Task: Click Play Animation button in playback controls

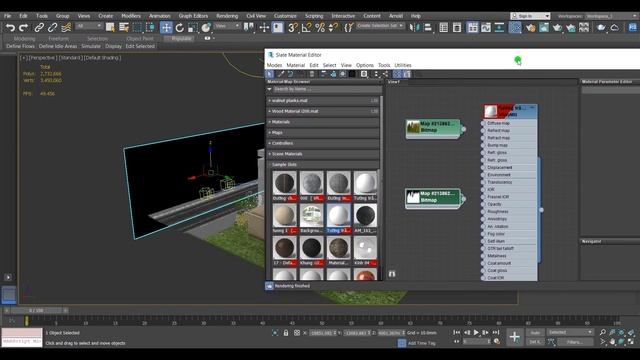Action: 476,333
